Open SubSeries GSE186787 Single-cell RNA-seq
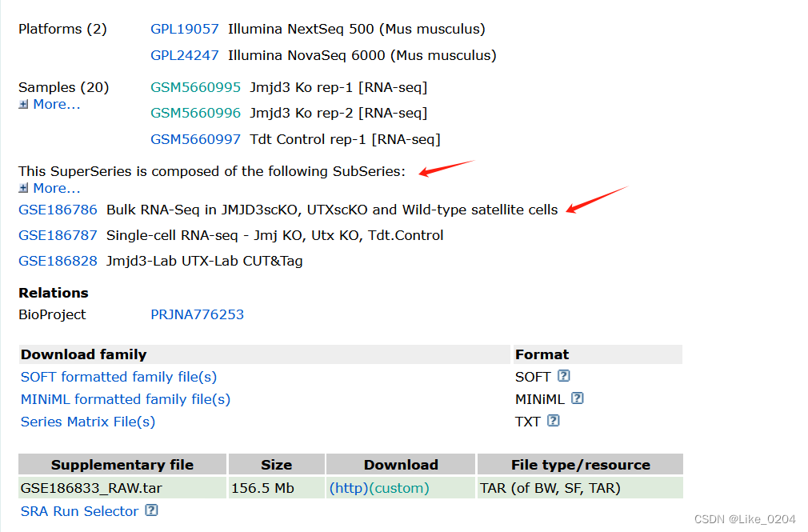The height and width of the screenshot is (532, 808). 58,235
